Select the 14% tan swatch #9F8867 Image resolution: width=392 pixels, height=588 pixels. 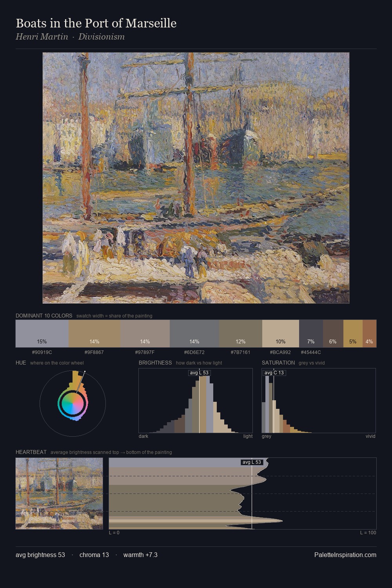[x=94, y=334]
